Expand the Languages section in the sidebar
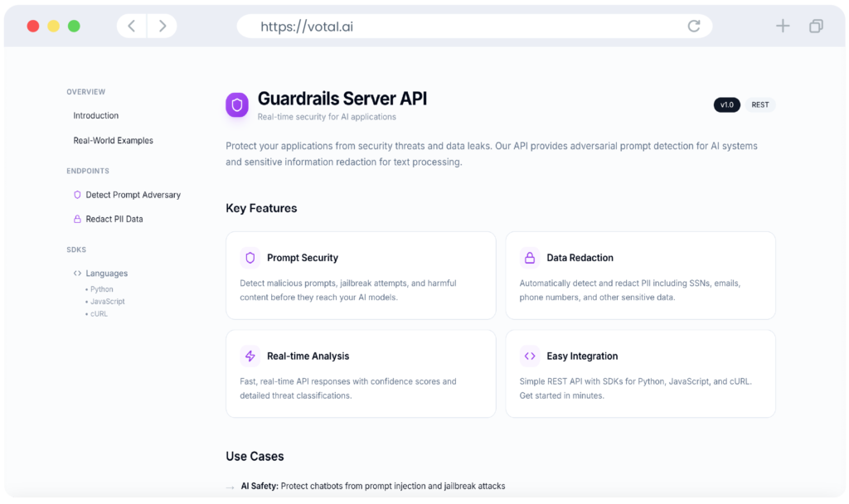The image size is (849, 504). coord(105,273)
